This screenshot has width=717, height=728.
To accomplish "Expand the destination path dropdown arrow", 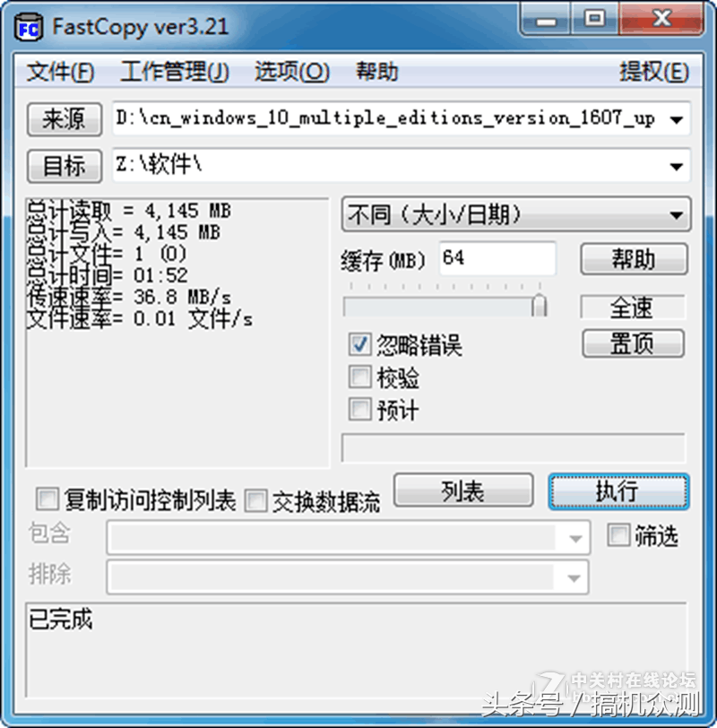I will (677, 166).
